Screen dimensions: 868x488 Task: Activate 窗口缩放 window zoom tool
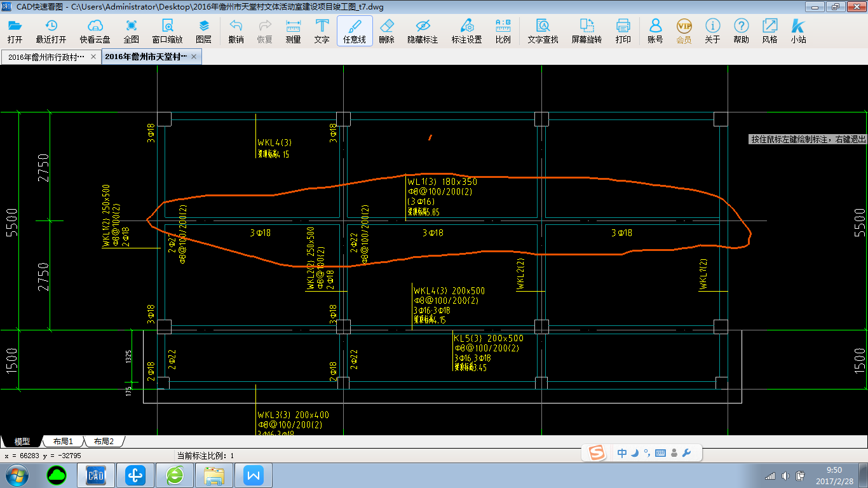[x=168, y=31]
